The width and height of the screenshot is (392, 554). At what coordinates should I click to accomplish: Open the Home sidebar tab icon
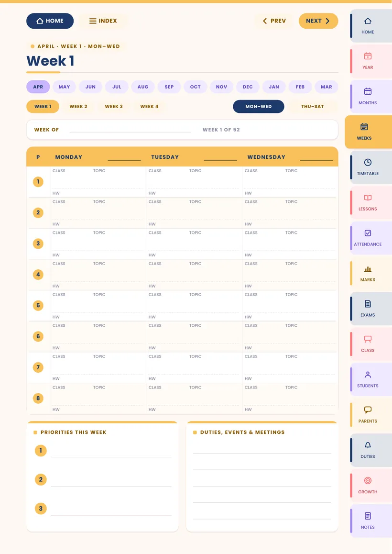click(x=368, y=21)
